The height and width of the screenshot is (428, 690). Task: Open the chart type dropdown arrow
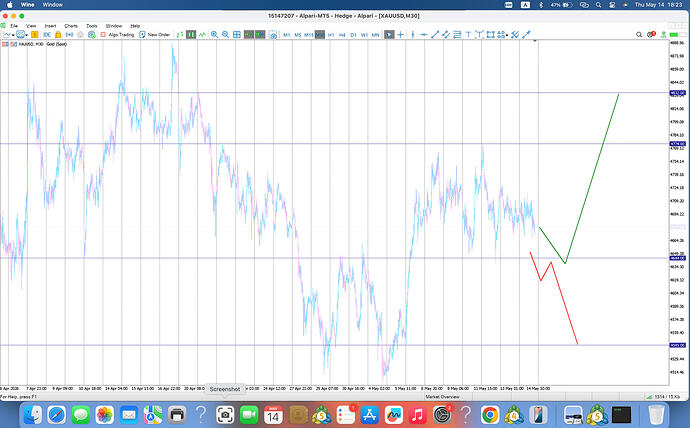point(14,35)
